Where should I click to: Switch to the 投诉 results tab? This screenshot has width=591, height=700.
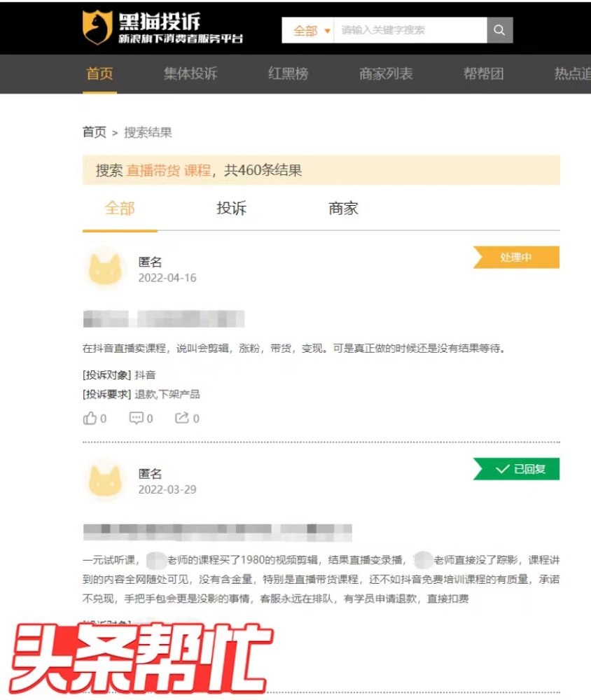click(231, 209)
